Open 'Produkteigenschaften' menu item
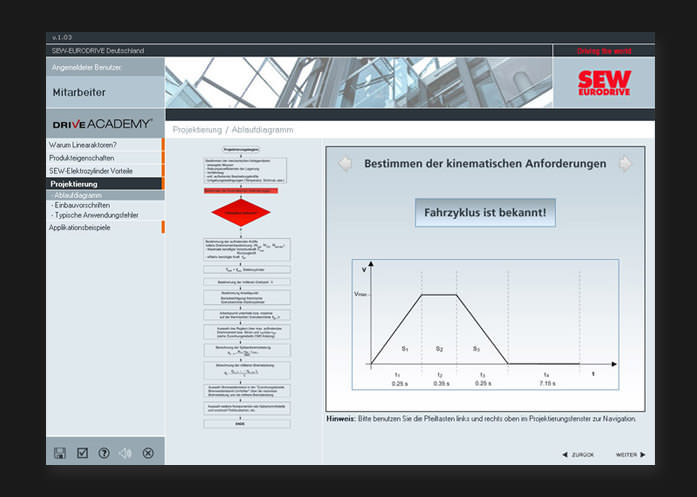This screenshot has height=497, width=697. 105,158
